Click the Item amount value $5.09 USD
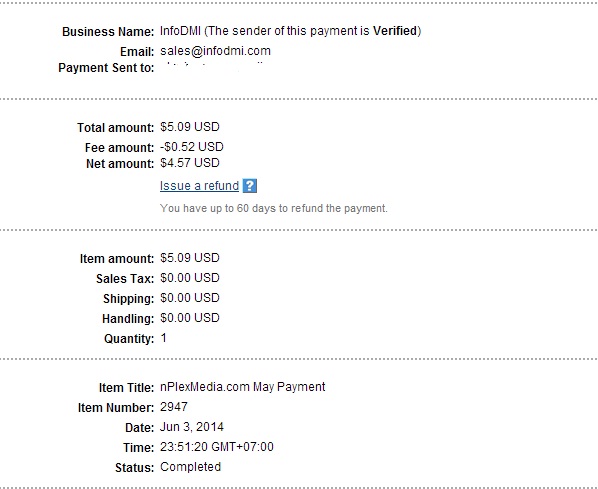The width and height of the screenshot is (598, 489). point(190,258)
